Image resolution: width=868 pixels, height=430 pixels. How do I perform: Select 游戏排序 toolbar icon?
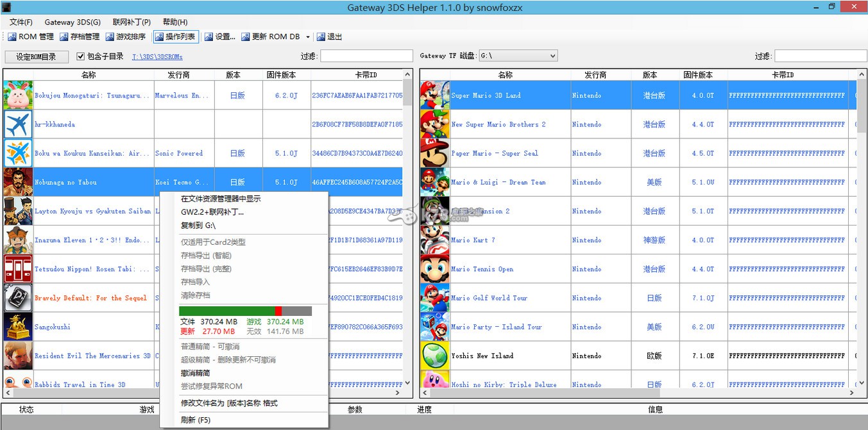(110, 37)
